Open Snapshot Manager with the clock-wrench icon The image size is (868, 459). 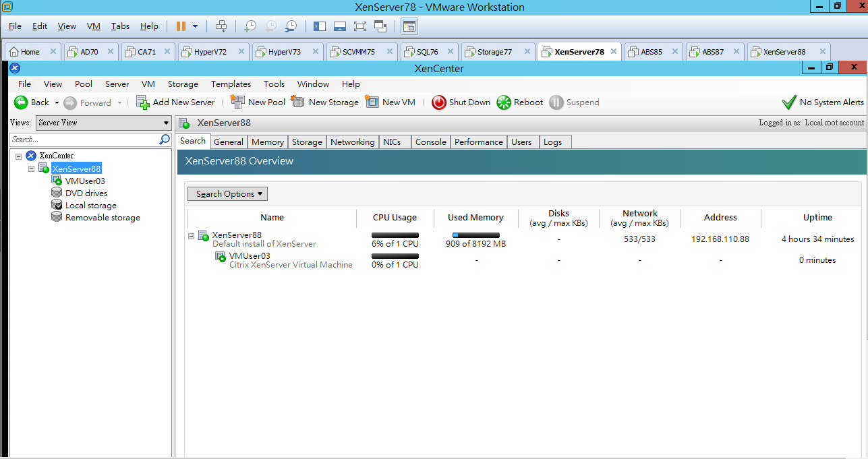(x=291, y=26)
